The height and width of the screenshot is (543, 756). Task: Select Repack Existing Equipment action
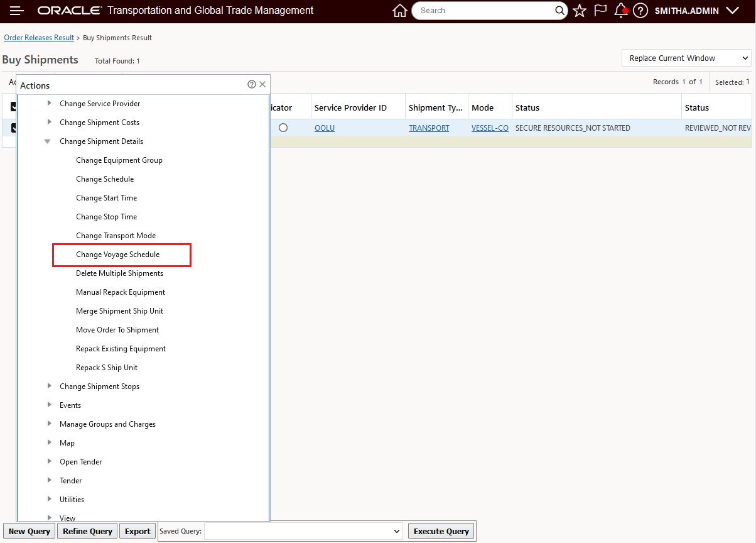(121, 349)
